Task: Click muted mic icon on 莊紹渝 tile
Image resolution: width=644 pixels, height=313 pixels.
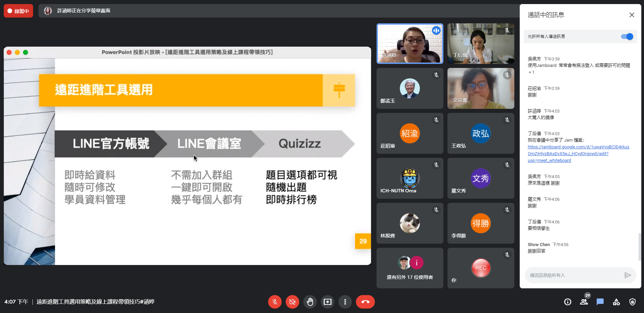Action: (x=436, y=120)
